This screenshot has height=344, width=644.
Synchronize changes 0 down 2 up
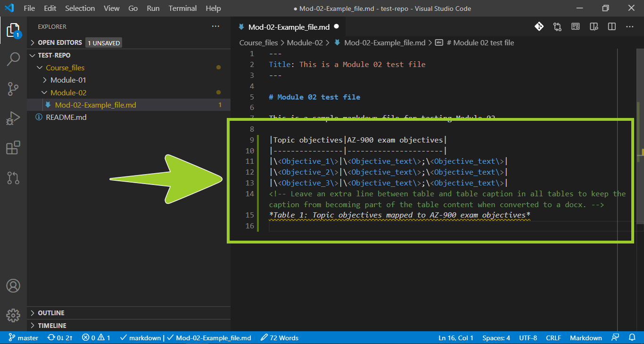coord(60,337)
